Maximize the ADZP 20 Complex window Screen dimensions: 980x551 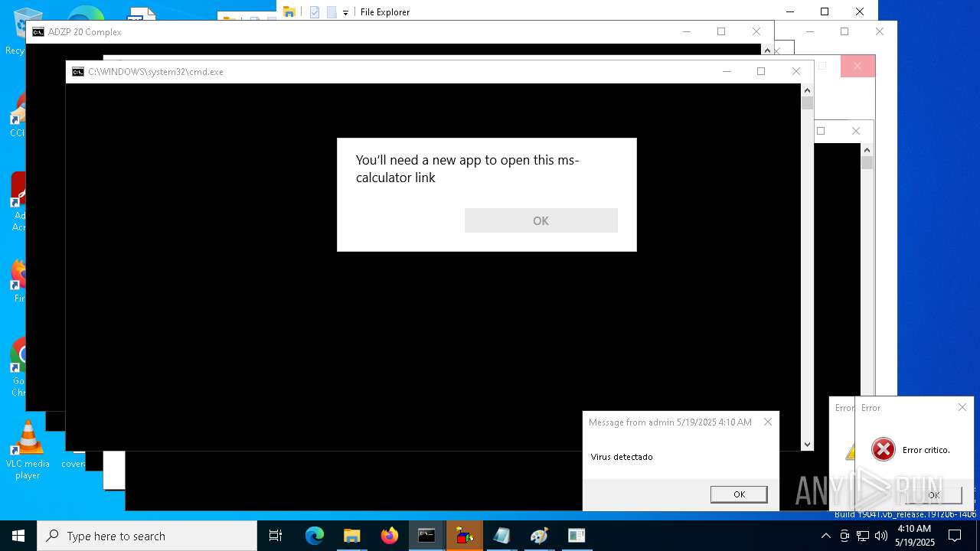pyautogui.click(x=721, y=31)
